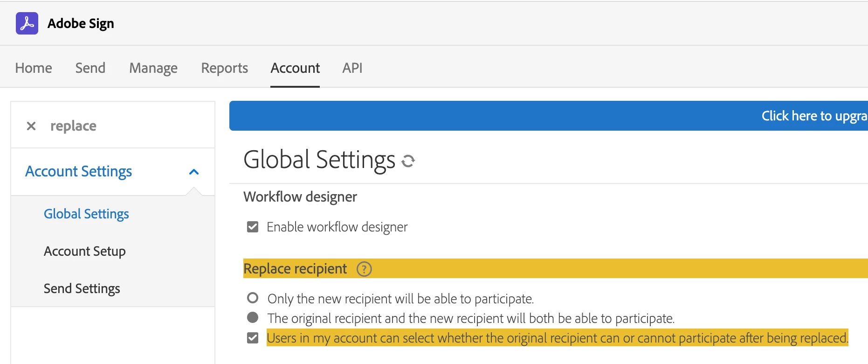
Task: Collapse the Account Settings section chevron
Action: 194,172
